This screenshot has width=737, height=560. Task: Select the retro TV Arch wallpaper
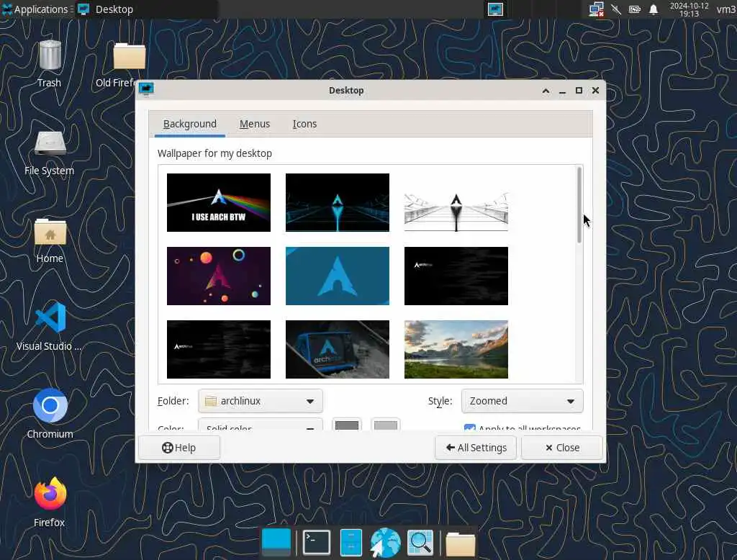point(338,349)
